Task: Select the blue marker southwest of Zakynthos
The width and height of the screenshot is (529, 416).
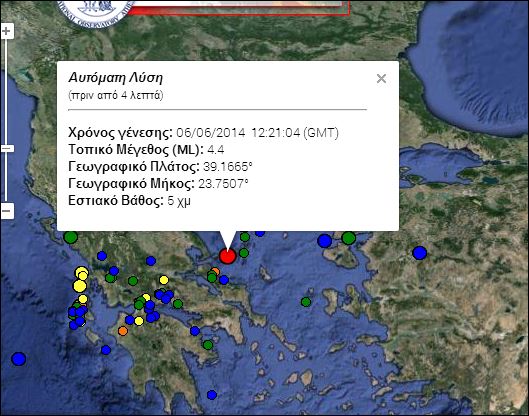Action: tap(106, 350)
